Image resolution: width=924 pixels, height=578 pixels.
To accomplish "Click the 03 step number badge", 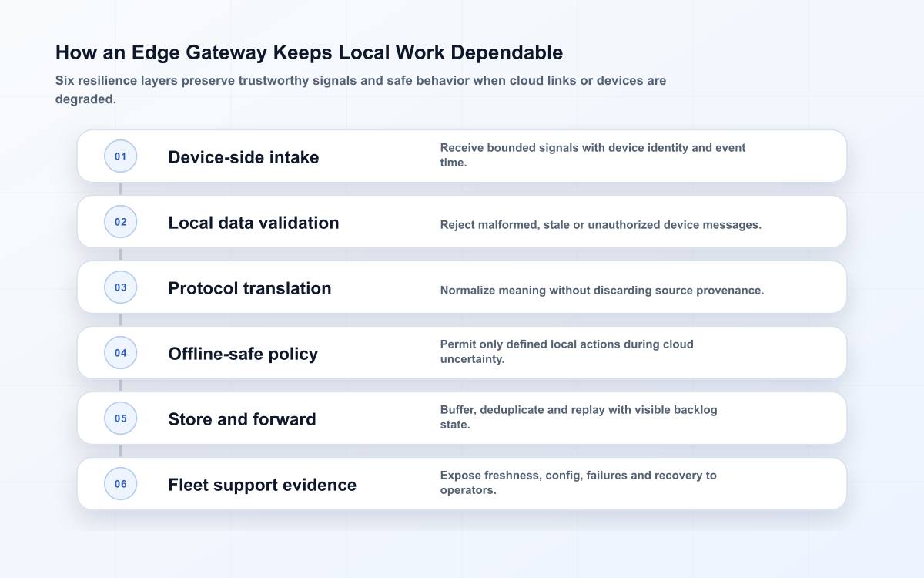I will pos(121,287).
